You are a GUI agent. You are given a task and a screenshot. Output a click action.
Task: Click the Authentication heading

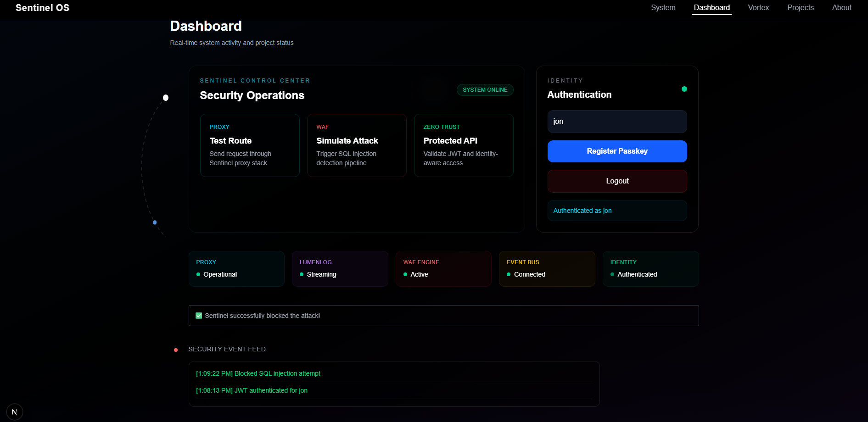click(x=579, y=94)
